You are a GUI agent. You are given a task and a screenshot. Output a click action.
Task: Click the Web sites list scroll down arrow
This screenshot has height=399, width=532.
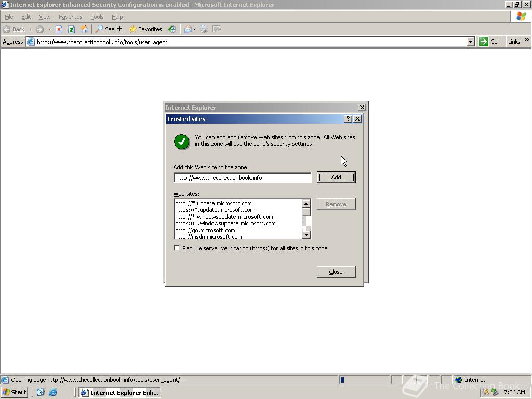coord(307,234)
